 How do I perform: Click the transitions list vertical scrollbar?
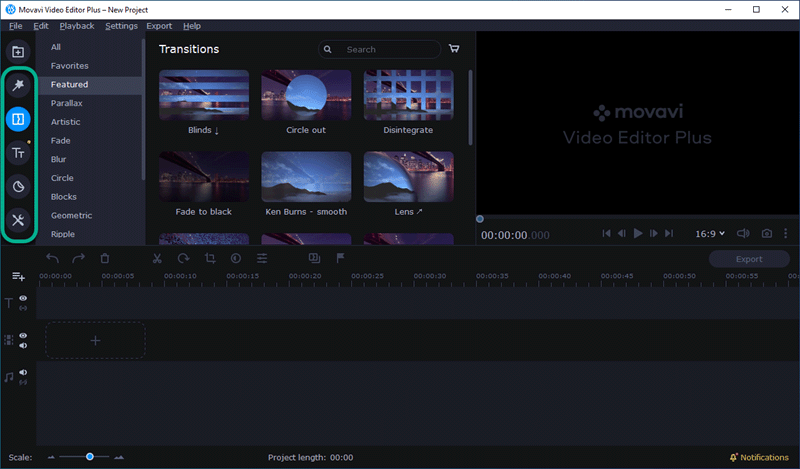(470, 108)
